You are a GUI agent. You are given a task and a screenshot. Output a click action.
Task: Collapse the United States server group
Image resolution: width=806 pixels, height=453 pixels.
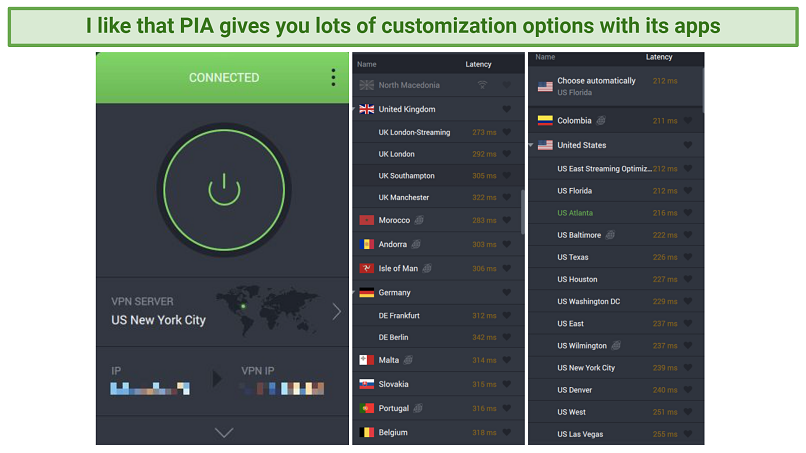tap(531, 145)
